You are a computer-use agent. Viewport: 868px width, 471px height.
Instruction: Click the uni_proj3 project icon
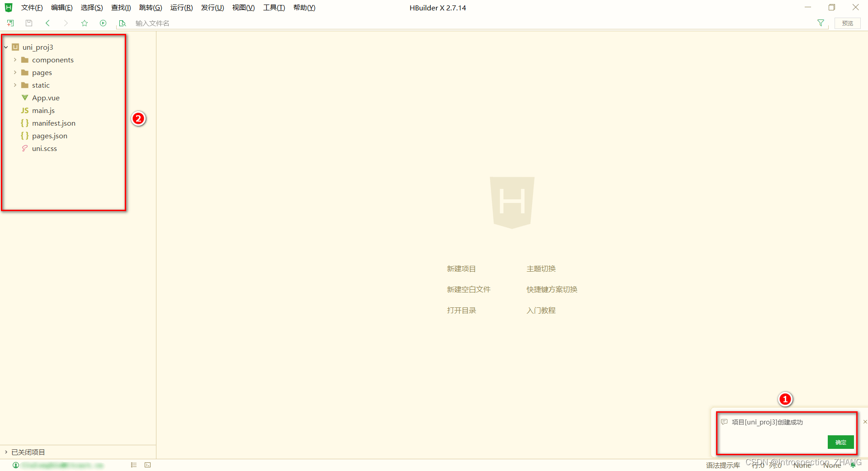coord(15,47)
